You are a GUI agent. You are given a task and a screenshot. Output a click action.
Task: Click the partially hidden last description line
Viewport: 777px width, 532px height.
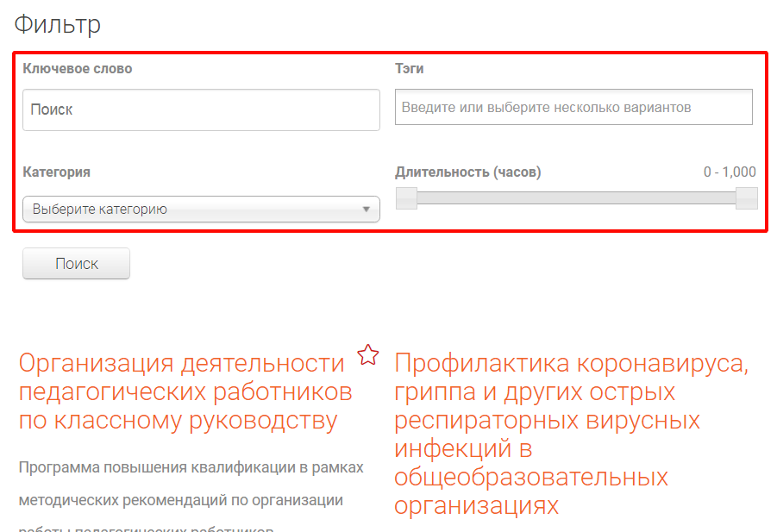point(147,528)
